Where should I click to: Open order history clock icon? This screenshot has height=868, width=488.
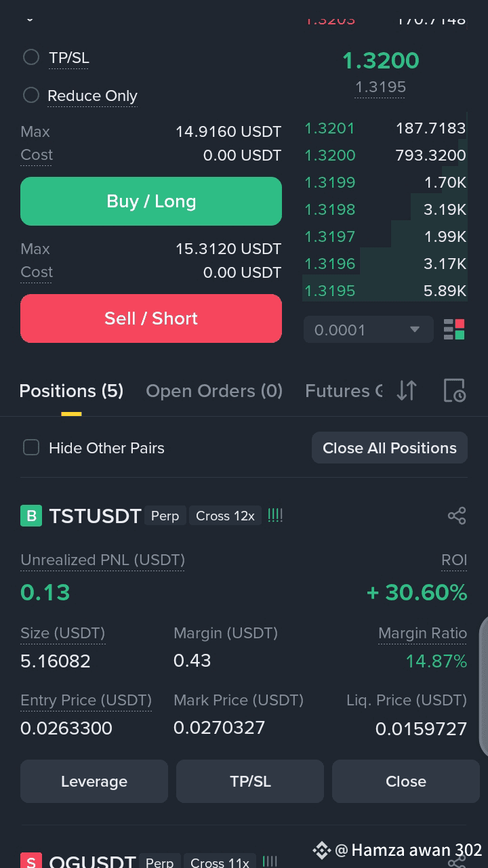(454, 390)
